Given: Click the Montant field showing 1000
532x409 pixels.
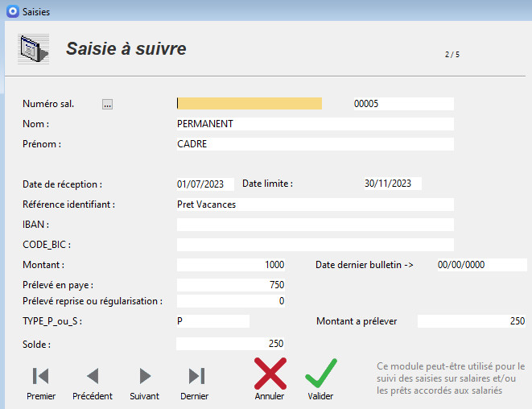Looking at the screenshot, I should pyautogui.click(x=230, y=265).
